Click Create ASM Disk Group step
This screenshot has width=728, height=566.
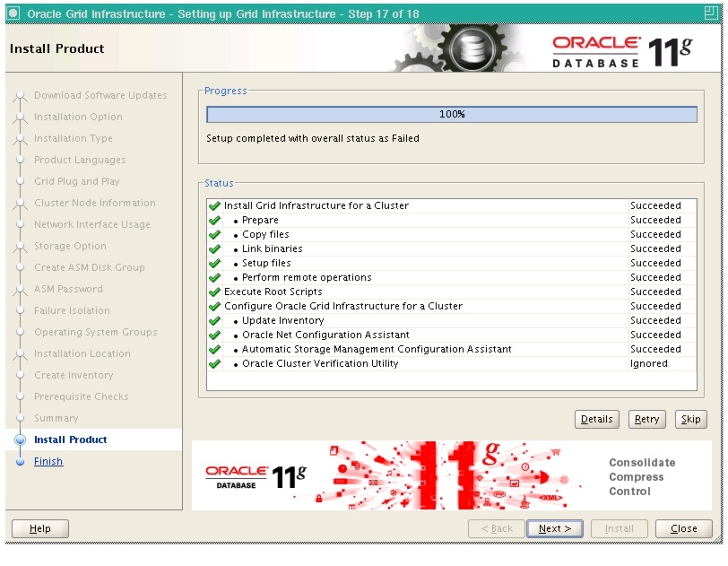[x=89, y=267]
